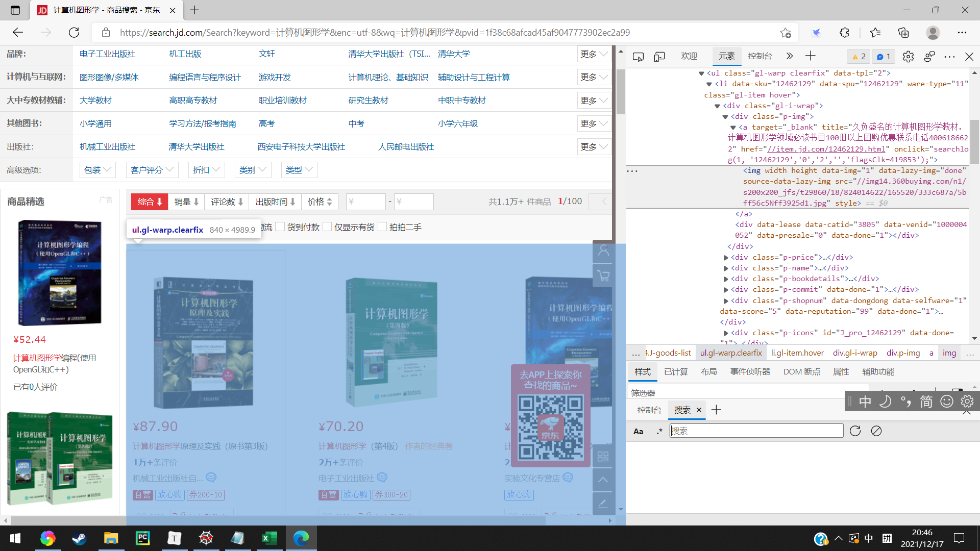Switch to DevTools 控制台 top tab
Screen dimensions: 980x551
click(x=760, y=56)
